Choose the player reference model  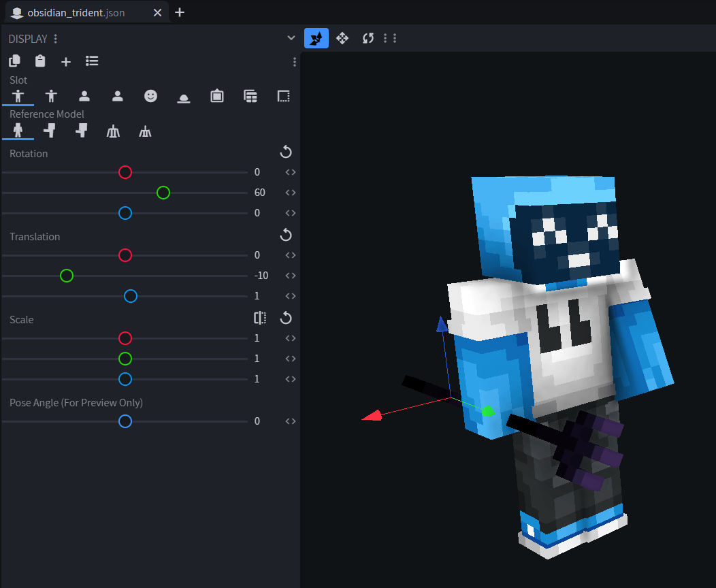click(18, 131)
